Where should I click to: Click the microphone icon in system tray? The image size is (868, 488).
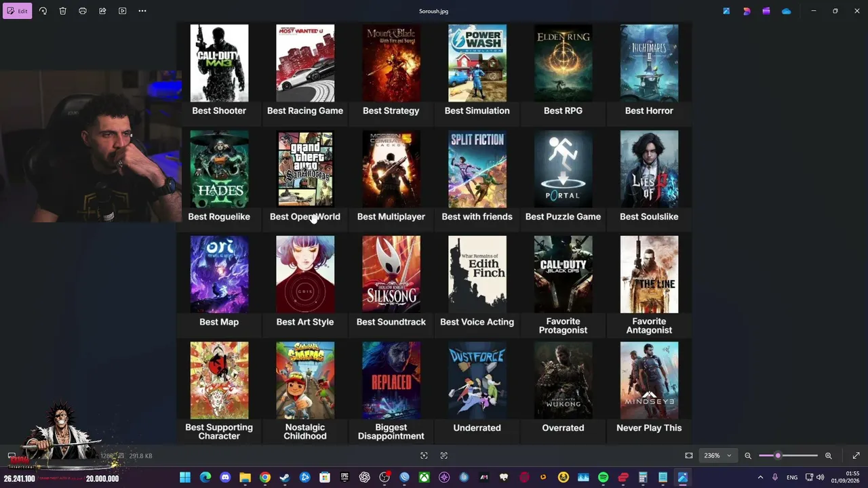[775, 478]
